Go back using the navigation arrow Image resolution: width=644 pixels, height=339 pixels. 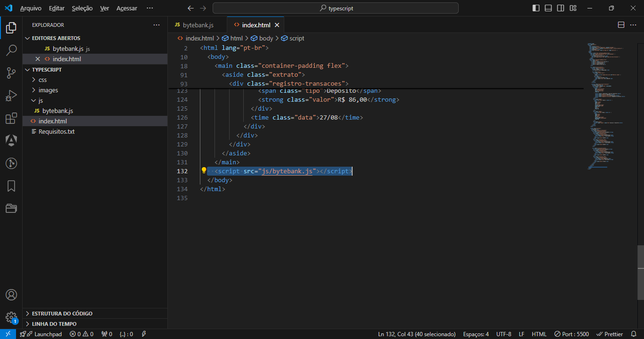pos(190,8)
